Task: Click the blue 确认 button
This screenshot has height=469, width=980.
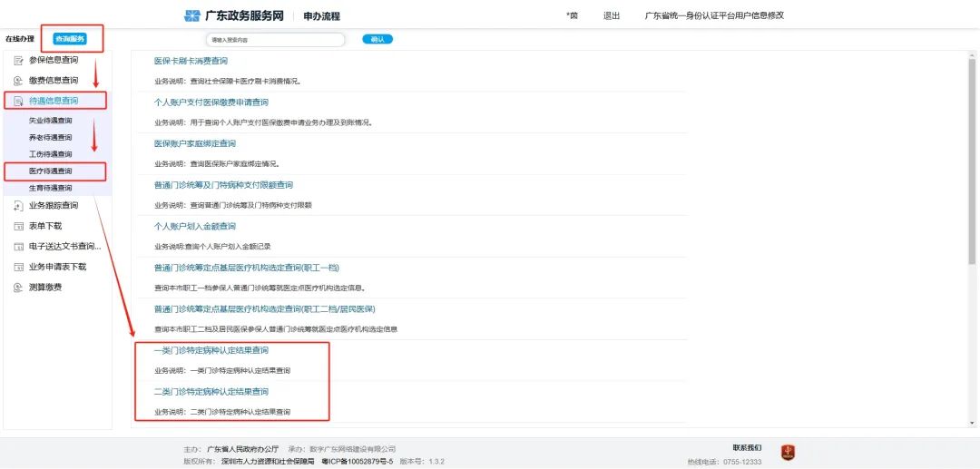Action: pyautogui.click(x=377, y=39)
